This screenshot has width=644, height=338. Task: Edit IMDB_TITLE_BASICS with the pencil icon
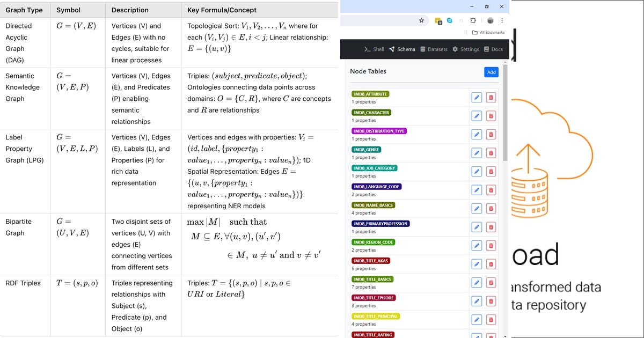(477, 282)
